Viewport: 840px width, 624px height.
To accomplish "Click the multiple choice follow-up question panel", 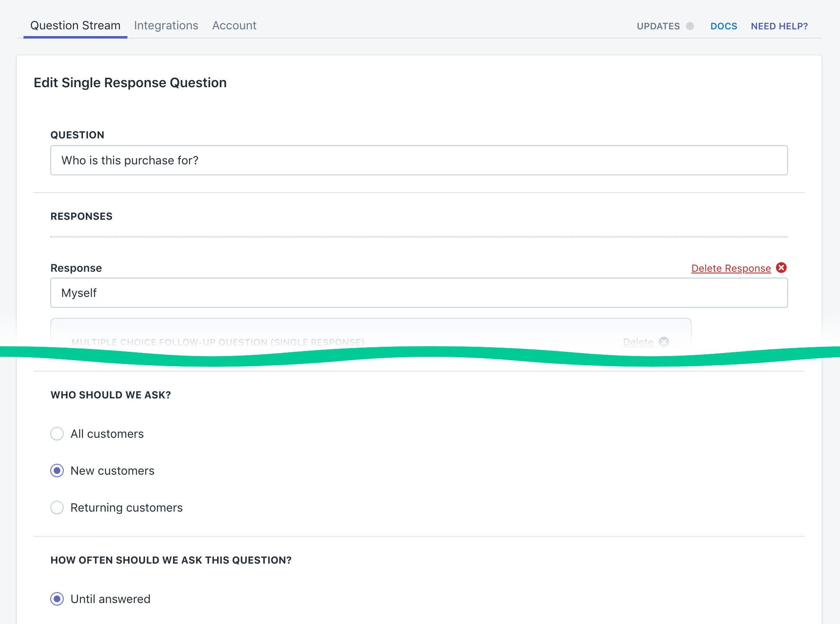I will 371,331.
